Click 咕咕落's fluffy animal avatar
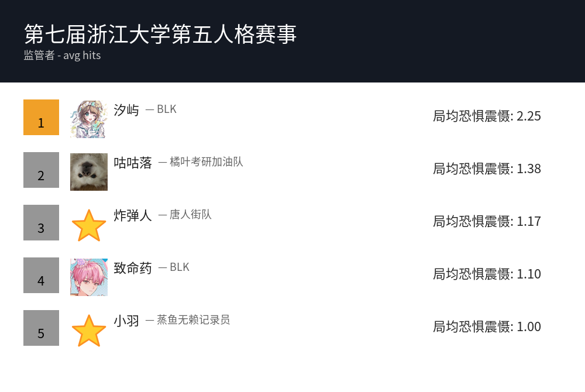The height and width of the screenshot is (392, 585). point(89,172)
